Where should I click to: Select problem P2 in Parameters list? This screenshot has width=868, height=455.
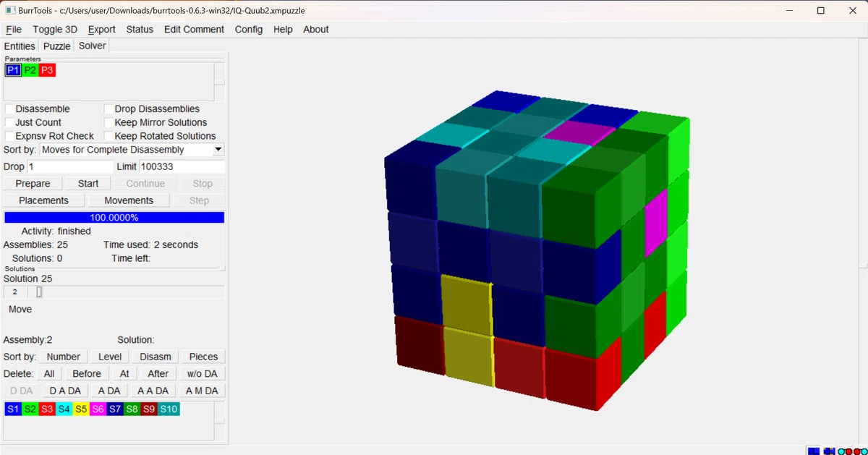point(30,70)
